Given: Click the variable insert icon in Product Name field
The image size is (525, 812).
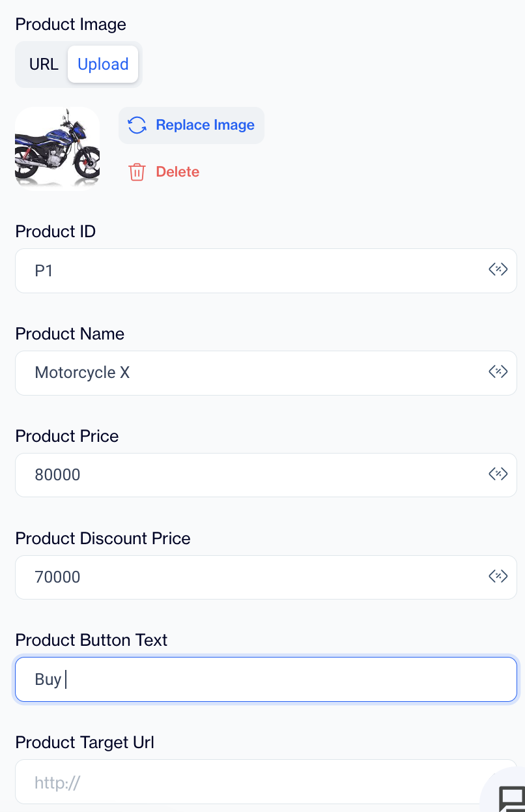Looking at the screenshot, I should [498, 372].
